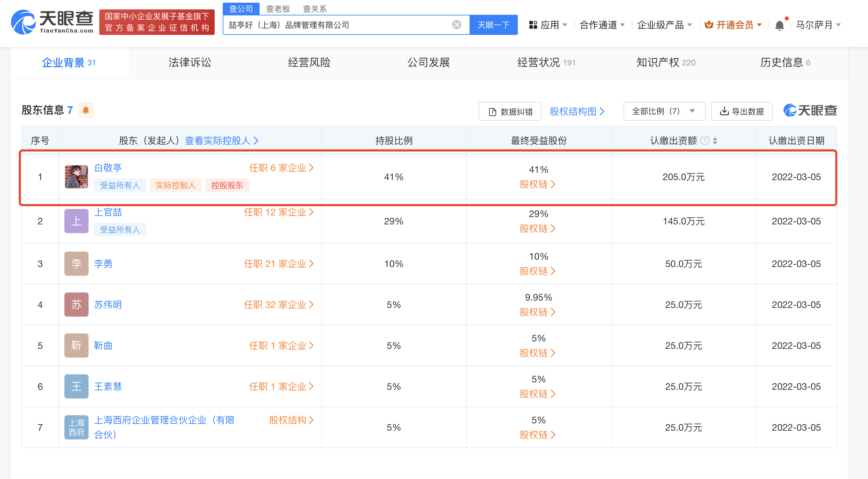Open the 股权结构图 link
Screen dimensions: 868x479
pos(577,111)
